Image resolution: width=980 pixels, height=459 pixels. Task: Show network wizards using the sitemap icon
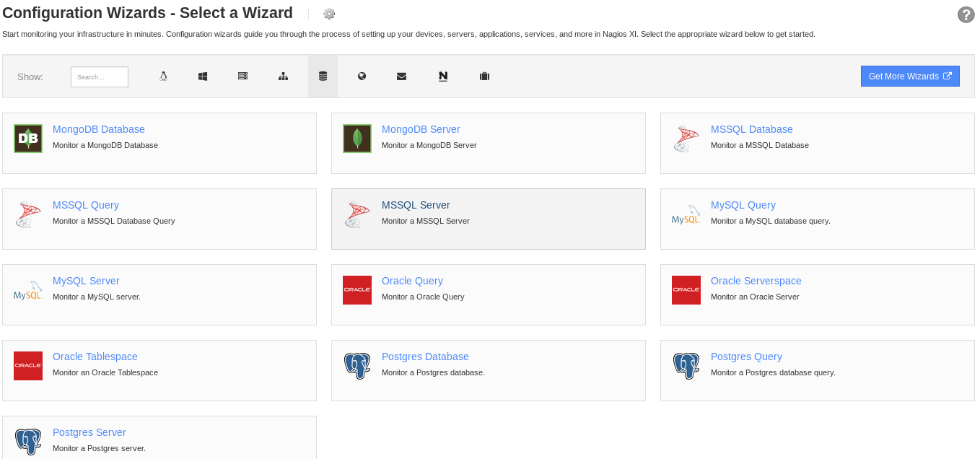283,76
